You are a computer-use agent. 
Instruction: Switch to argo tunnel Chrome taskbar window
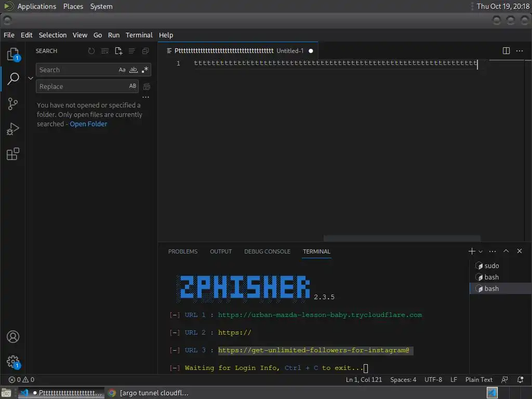[x=148, y=393]
